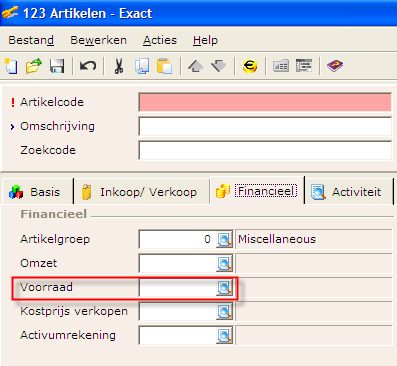The width and height of the screenshot is (397, 366).
Task: Click the Cut scissors icon
Action: tap(119, 66)
